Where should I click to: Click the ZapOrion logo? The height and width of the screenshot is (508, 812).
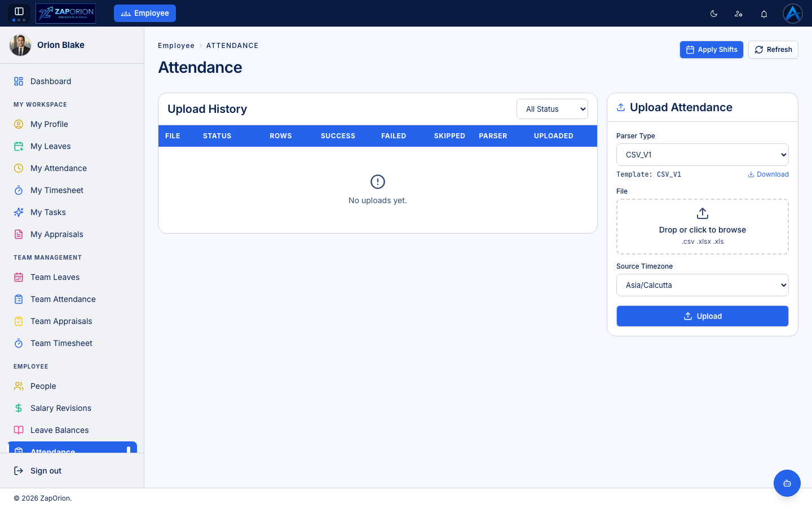[x=65, y=13]
